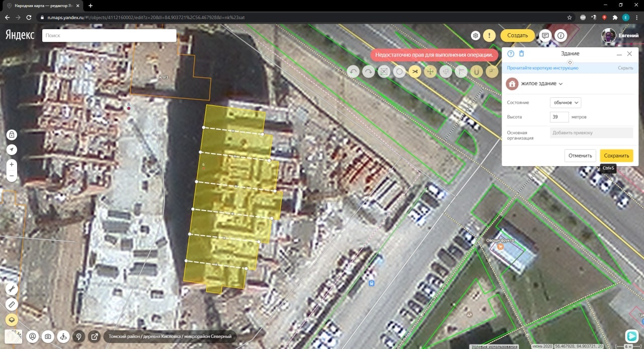The height and width of the screenshot is (349, 644).
Task: Click Добавить привязку organization field
Action: click(x=591, y=133)
